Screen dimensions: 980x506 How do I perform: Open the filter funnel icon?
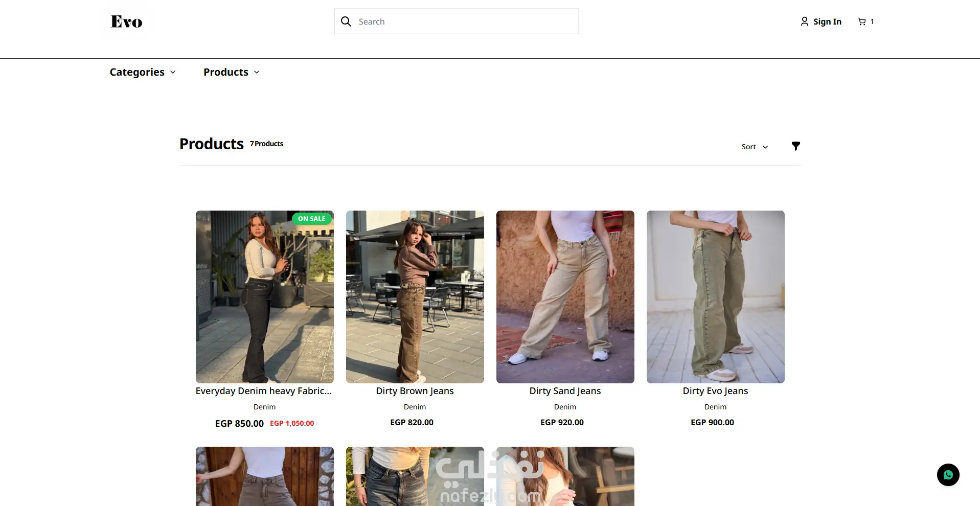click(x=796, y=146)
